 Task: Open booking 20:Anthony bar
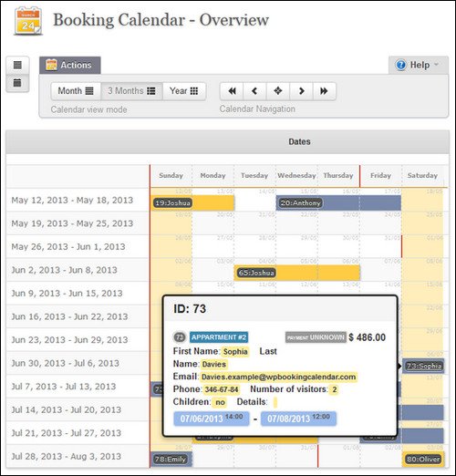[338, 202]
